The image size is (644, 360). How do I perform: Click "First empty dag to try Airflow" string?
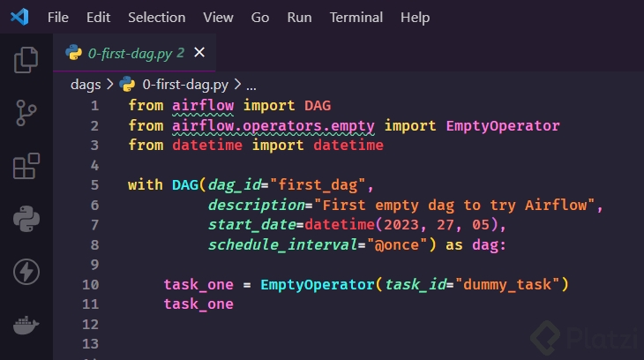click(454, 205)
